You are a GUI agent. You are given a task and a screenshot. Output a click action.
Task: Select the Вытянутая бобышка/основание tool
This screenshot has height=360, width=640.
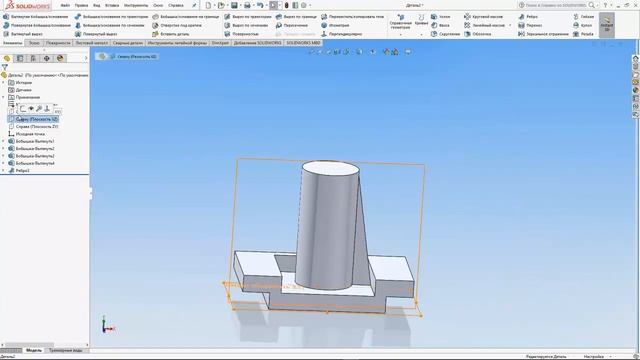36,17
